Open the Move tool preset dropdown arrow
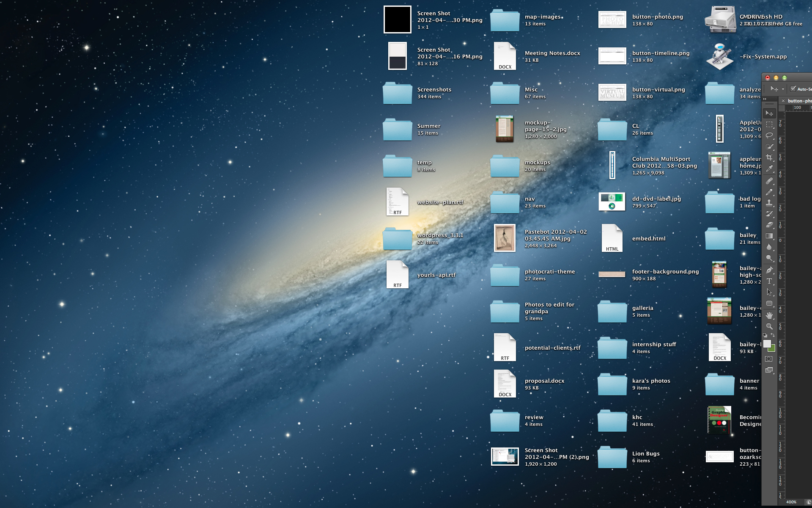The image size is (812, 508). click(783, 89)
